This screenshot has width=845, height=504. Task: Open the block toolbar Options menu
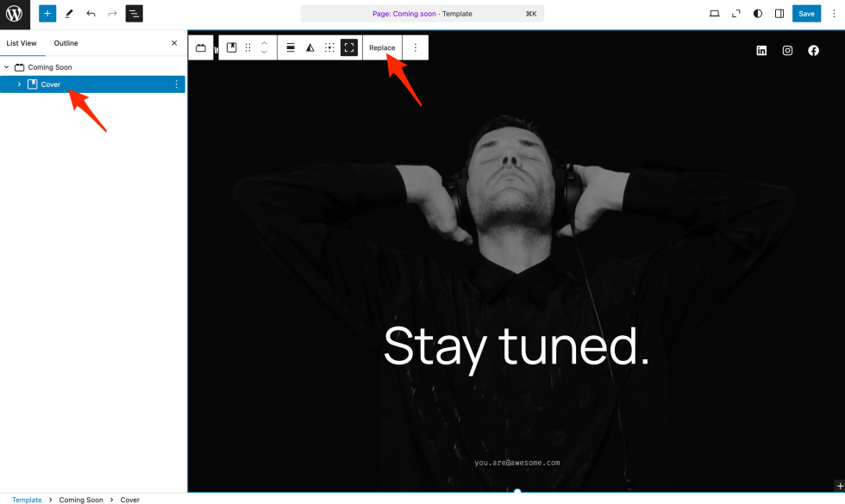coord(415,48)
